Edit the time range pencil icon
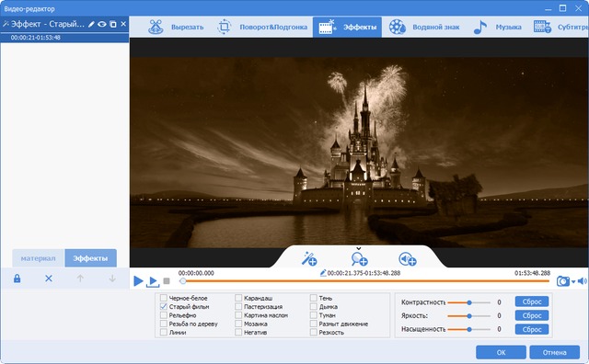 [323, 273]
